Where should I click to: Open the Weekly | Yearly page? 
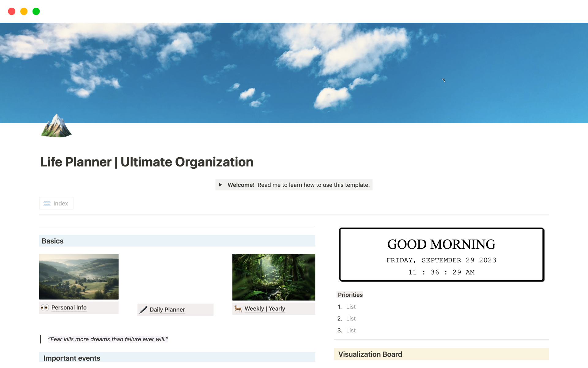(265, 309)
